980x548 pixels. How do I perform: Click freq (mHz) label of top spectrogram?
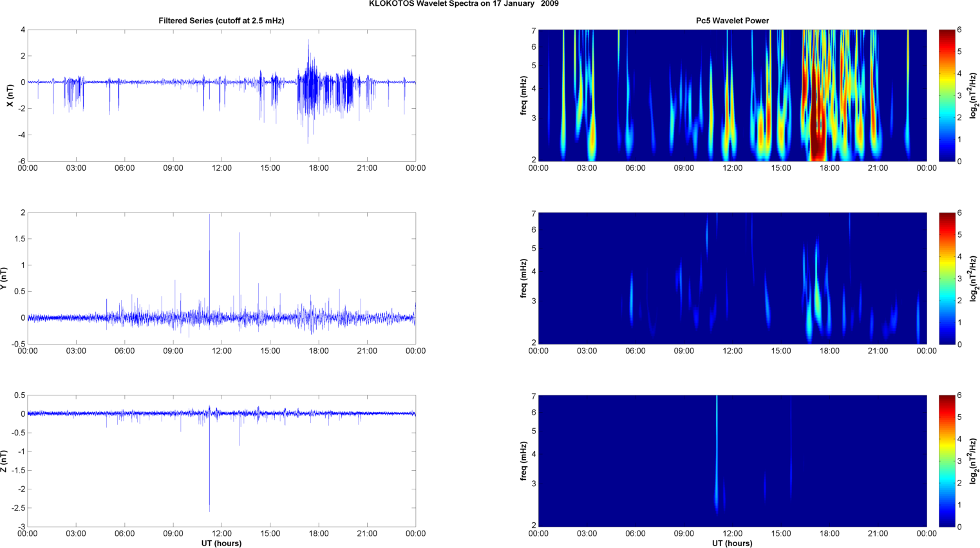[523, 95]
